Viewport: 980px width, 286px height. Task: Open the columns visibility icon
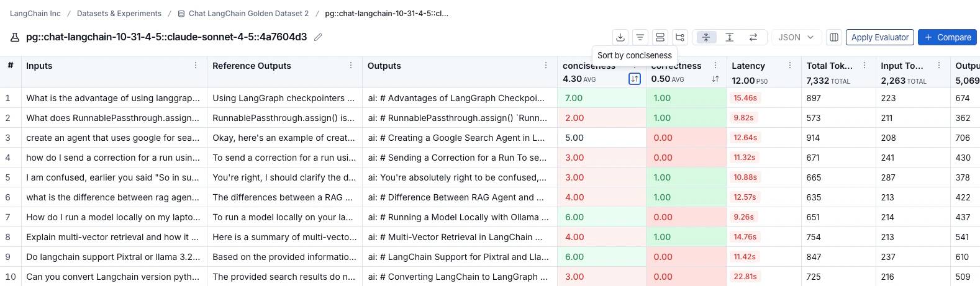[834, 37]
